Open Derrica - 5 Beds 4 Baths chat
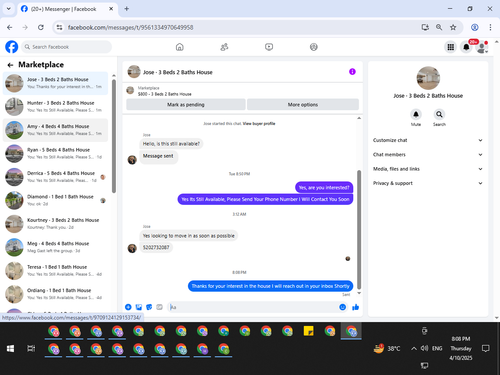 click(56, 177)
